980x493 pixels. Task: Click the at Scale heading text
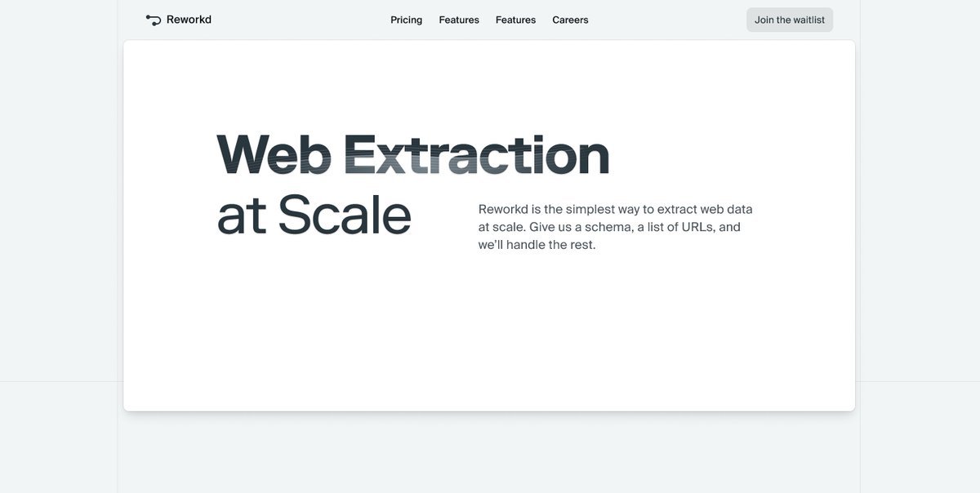pos(314,215)
